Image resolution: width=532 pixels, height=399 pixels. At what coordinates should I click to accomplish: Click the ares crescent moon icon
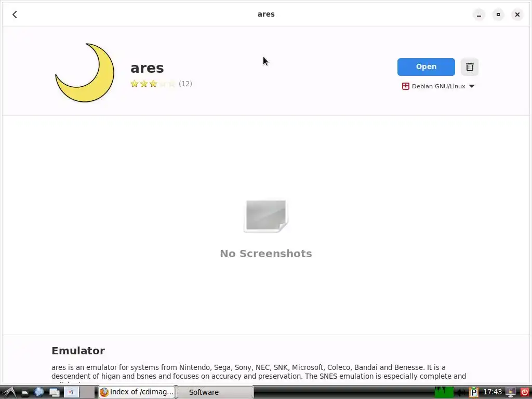[x=85, y=73]
